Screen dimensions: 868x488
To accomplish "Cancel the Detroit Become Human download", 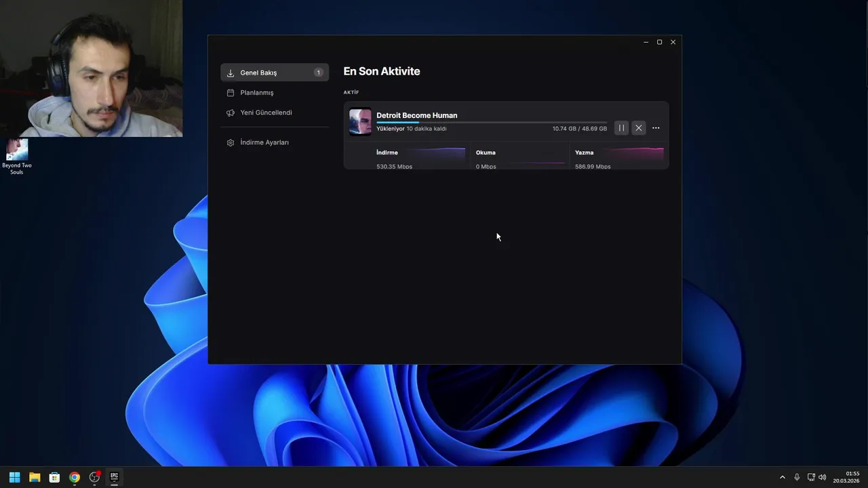I will pos(639,128).
